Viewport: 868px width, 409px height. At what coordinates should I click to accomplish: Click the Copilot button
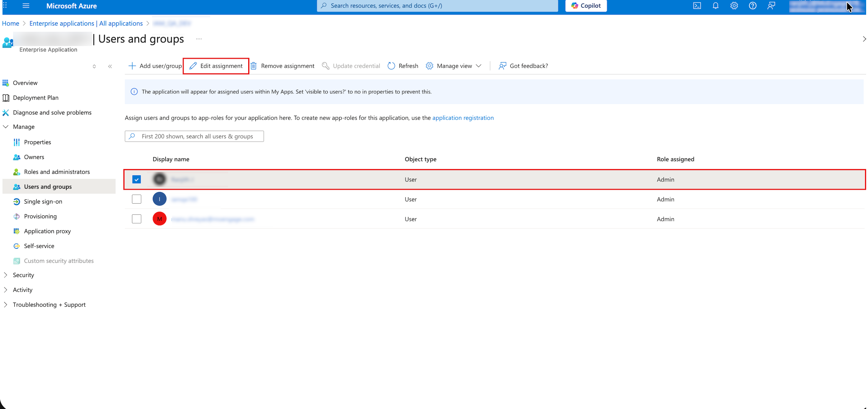586,6
